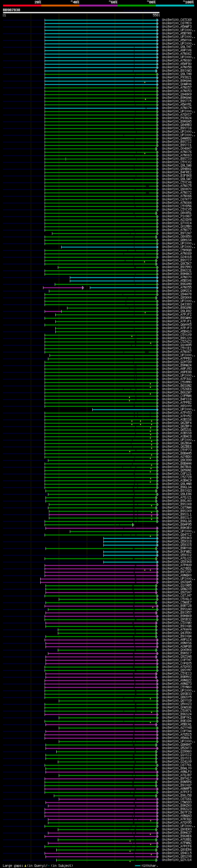
Task: Select the UniRef100_Q8H8H7 label
Action: 177,745
